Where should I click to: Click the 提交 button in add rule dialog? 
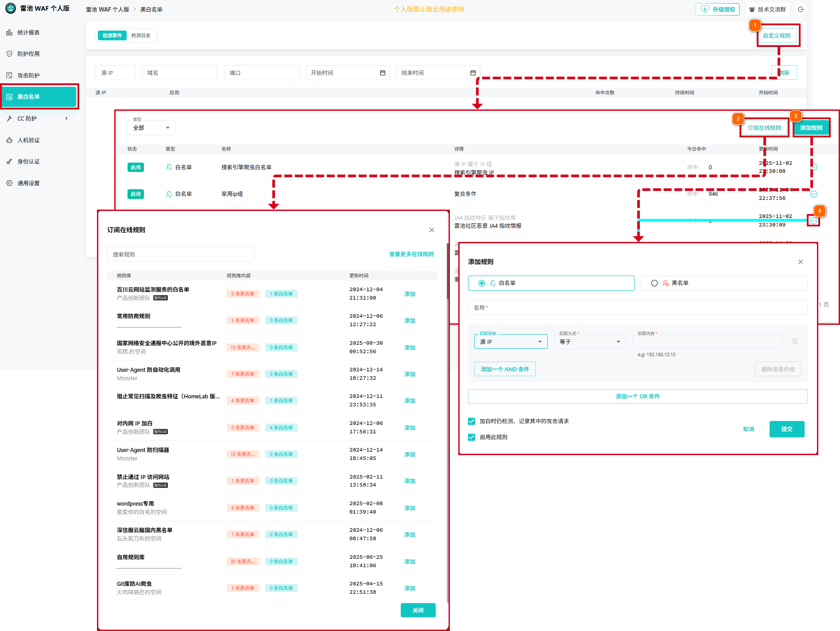(x=786, y=429)
